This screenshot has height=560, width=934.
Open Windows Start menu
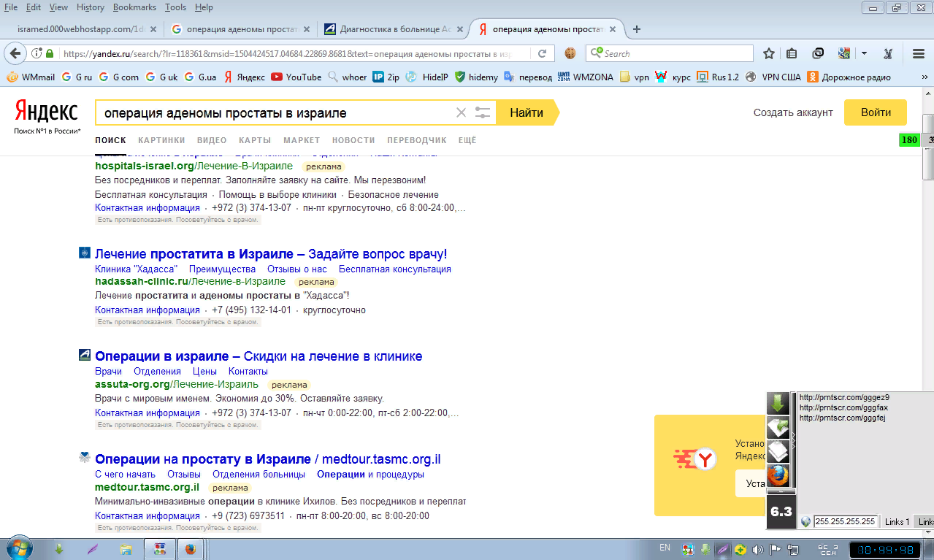[20, 548]
